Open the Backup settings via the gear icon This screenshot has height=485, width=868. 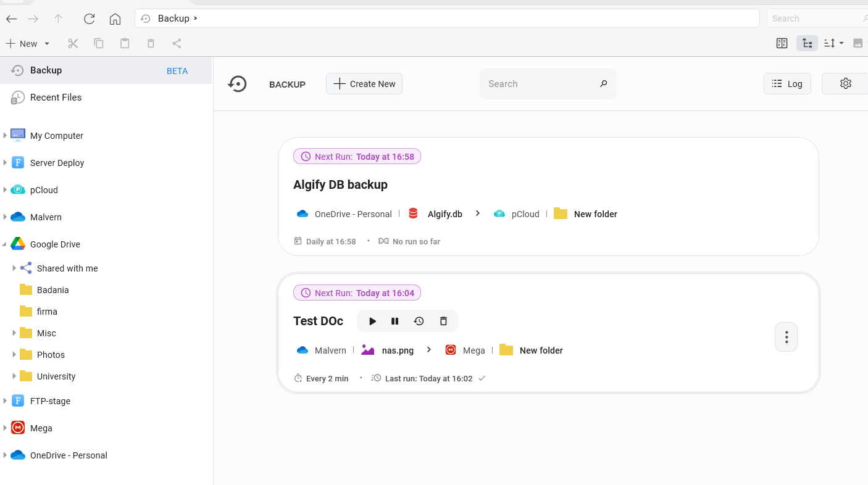click(x=845, y=83)
